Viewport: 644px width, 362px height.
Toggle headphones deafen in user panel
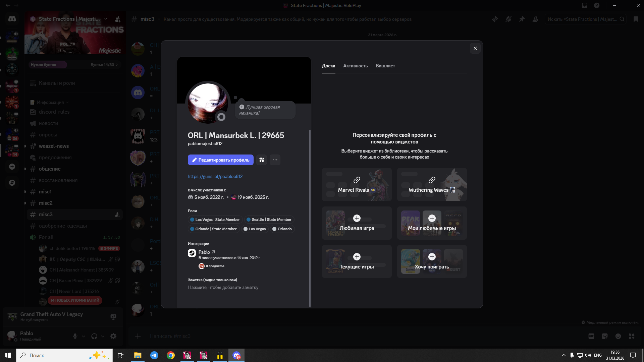[94, 336]
